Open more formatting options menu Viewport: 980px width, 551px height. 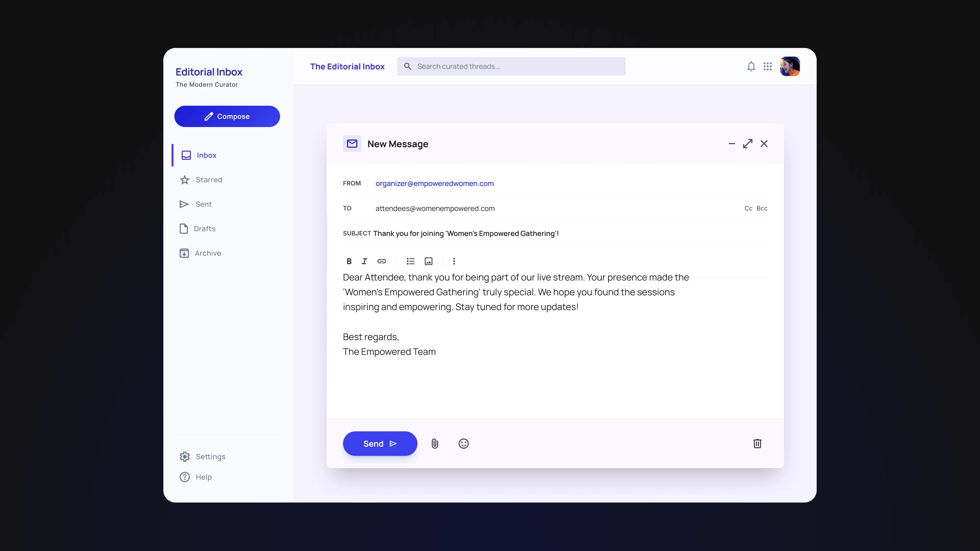(454, 261)
